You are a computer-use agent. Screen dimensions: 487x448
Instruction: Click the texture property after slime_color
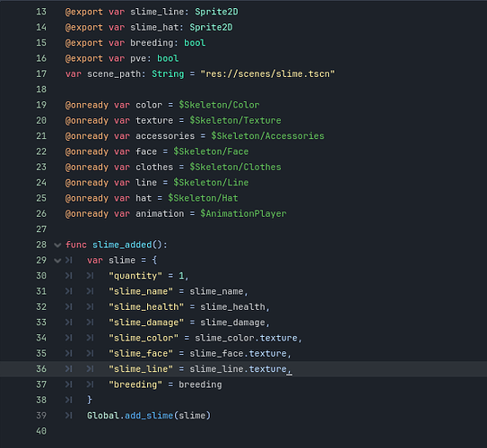[279, 338]
